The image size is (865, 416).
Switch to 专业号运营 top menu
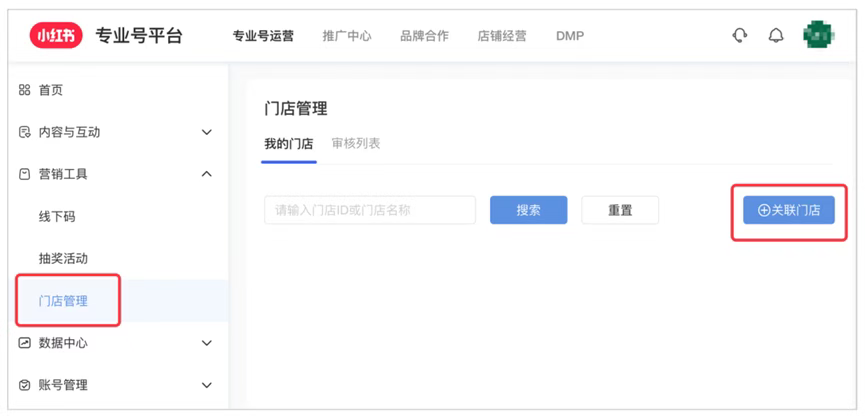pos(263,36)
